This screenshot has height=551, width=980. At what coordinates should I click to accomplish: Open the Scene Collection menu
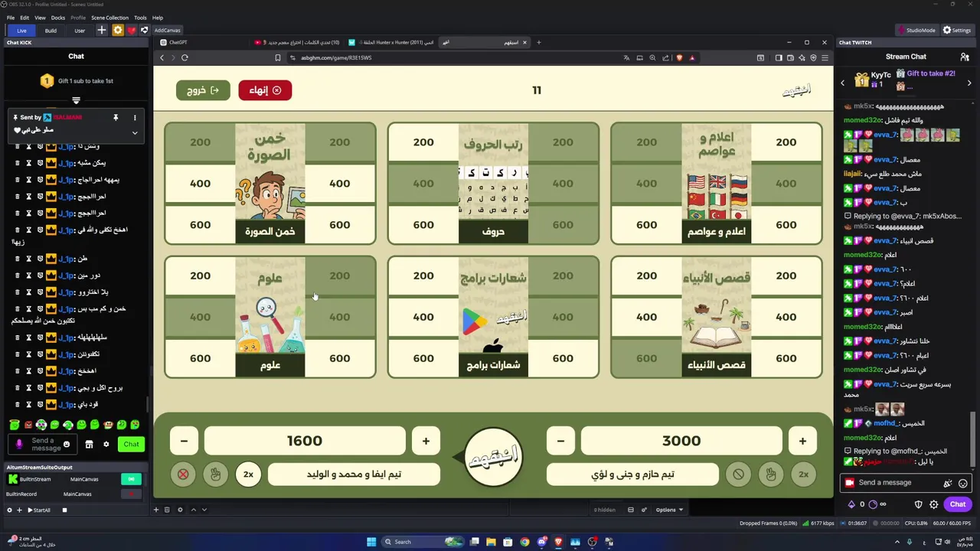[109, 18]
